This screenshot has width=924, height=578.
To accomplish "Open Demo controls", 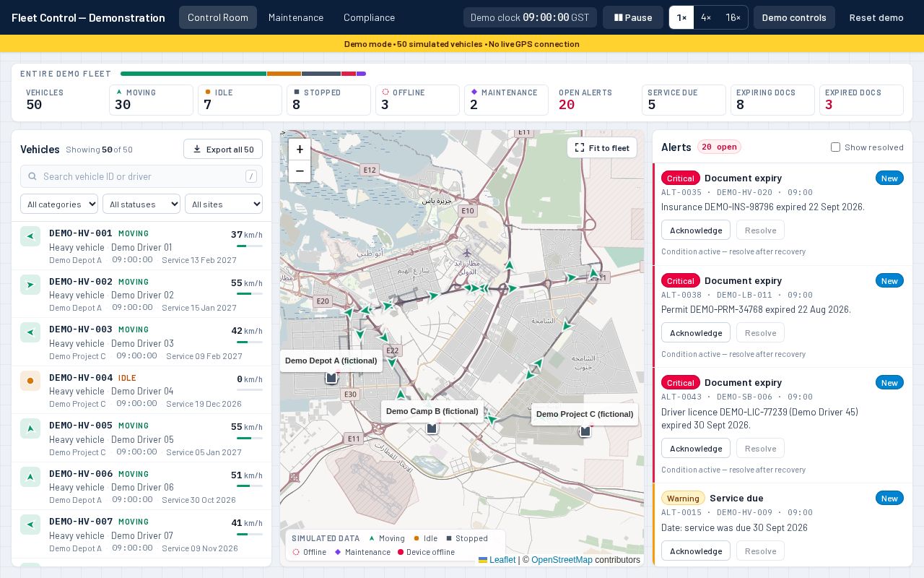I will pyautogui.click(x=794, y=17).
